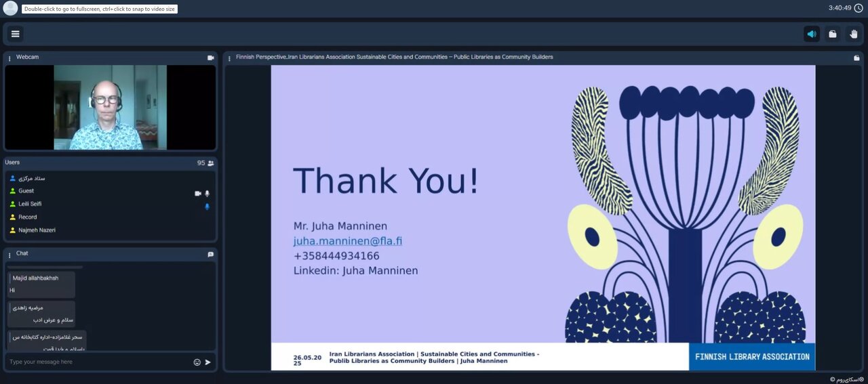Click the raise hand icon

tap(852, 34)
